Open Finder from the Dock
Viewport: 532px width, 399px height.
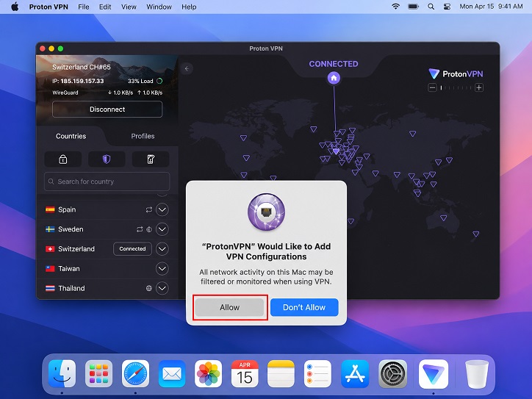point(62,373)
